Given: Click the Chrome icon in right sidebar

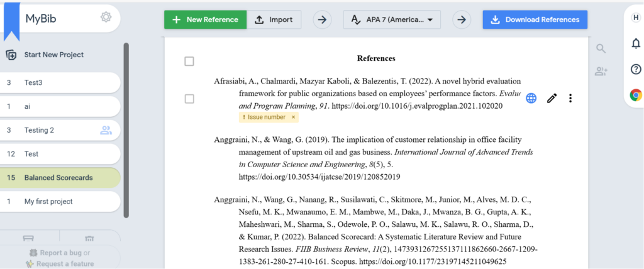Looking at the screenshot, I should click(x=636, y=96).
